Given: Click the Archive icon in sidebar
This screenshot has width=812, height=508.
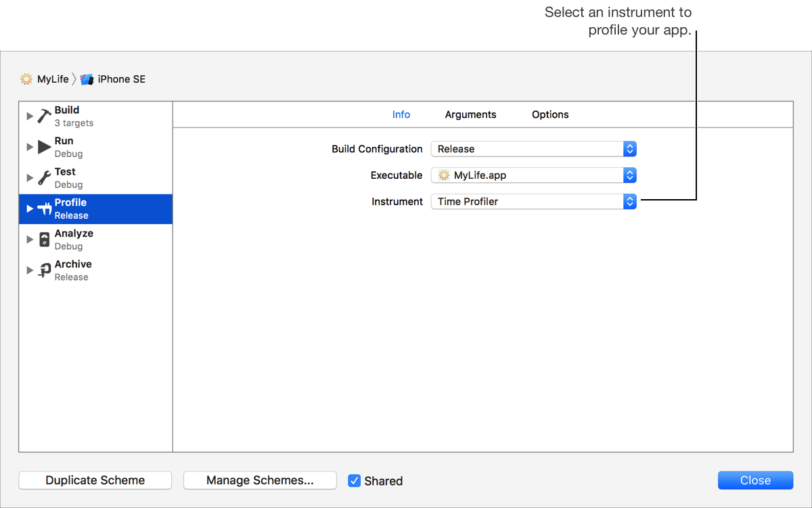Looking at the screenshot, I should click(x=45, y=270).
